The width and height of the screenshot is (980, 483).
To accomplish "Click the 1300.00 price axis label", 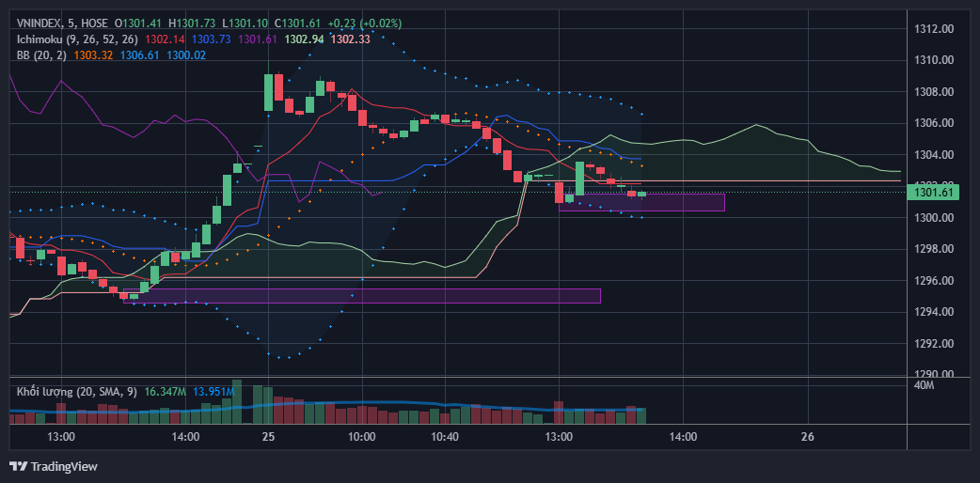I will pos(934,218).
